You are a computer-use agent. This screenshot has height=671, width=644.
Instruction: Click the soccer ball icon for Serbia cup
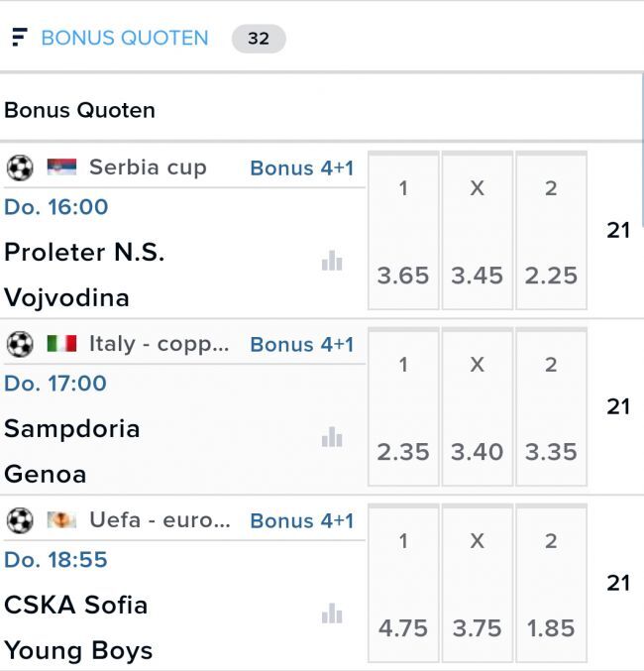[x=20, y=168]
